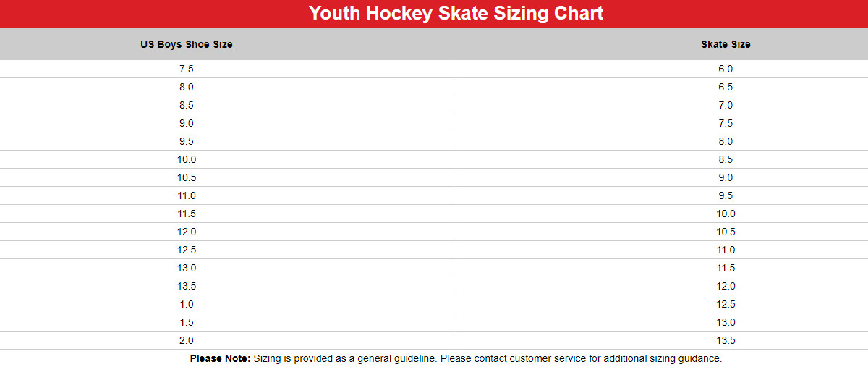Select the 6.0 cell in the Skate Size column
Viewport: 868px width, 367px height.
(726, 69)
